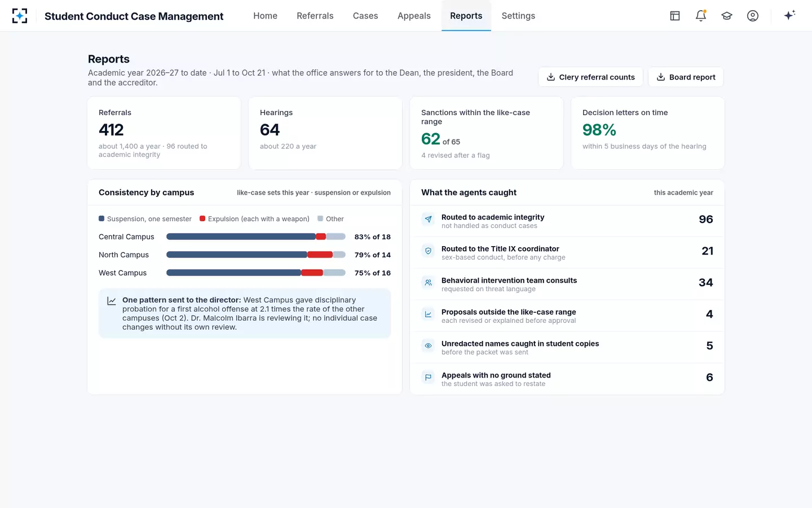Click the Suspension legend swatch
The image size is (812, 508).
[101, 218]
